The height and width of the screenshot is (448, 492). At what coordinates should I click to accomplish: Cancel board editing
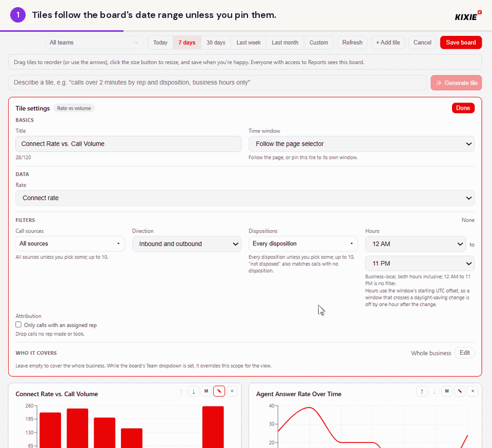tap(422, 43)
